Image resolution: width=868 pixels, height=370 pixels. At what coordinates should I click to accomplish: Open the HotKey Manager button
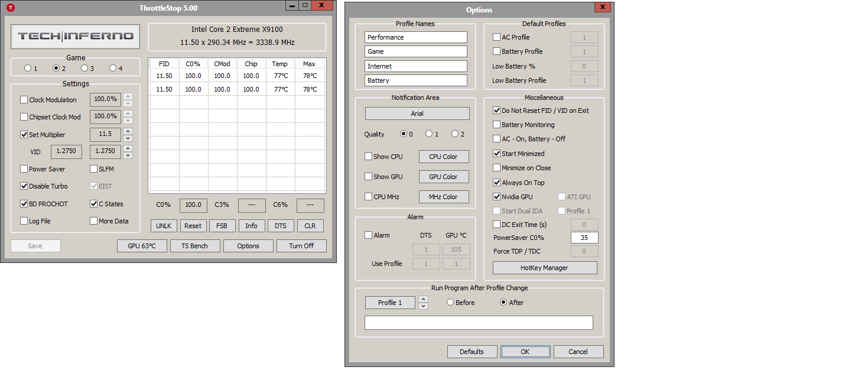tap(545, 268)
